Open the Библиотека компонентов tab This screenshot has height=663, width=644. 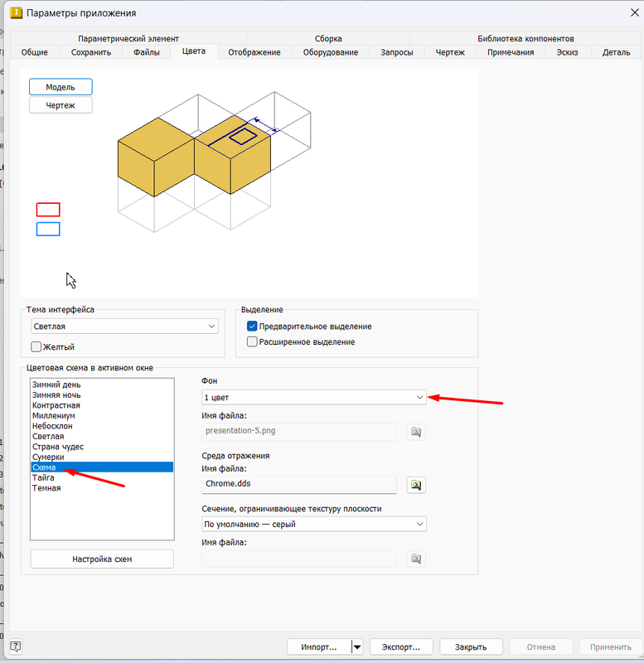click(x=525, y=38)
